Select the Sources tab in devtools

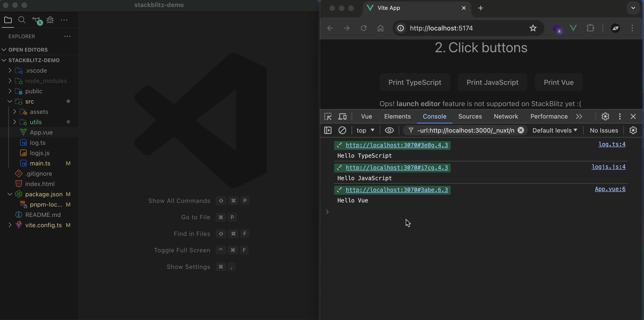click(x=470, y=116)
